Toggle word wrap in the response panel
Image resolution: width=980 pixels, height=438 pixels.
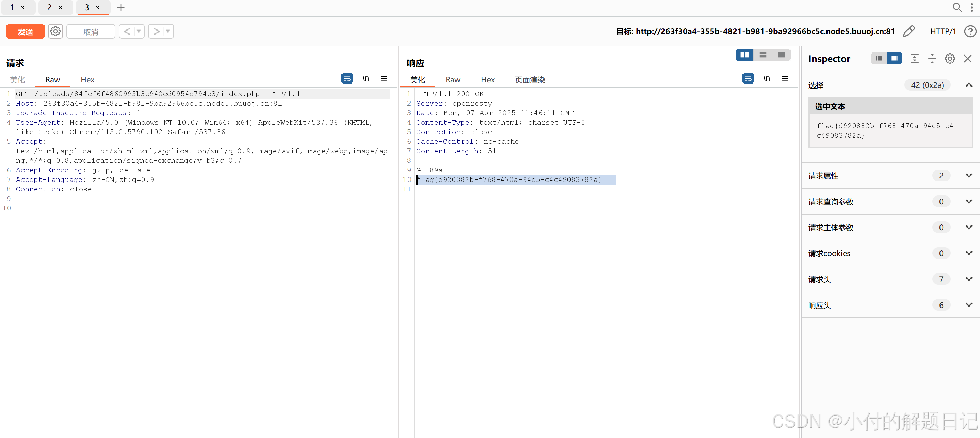tap(748, 79)
